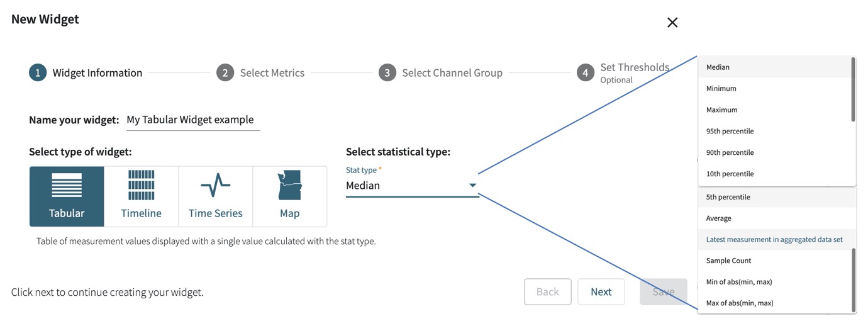
Task: Close the New Widget dialog
Action: (x=672, y=23)
